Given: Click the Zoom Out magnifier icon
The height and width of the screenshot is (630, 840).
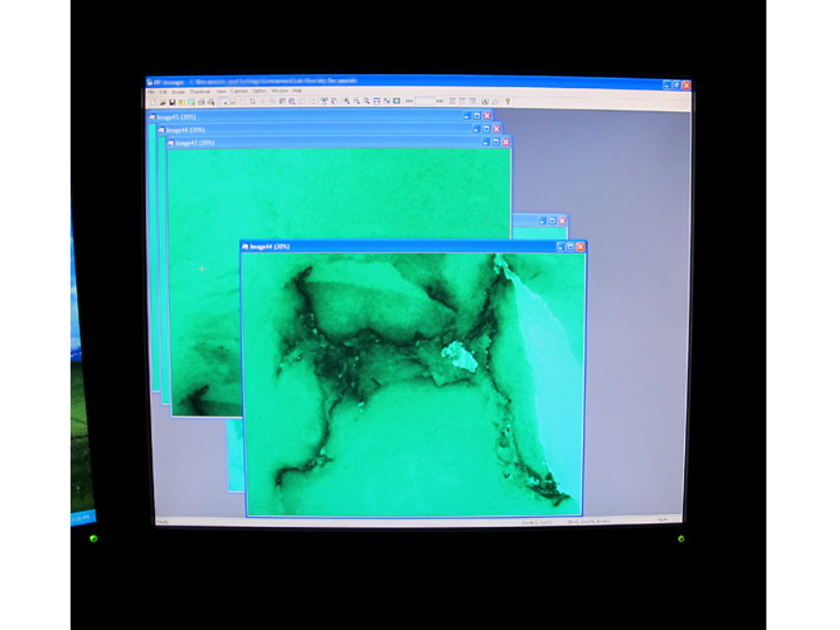Looking at the screenshot, I should point(356,101).
